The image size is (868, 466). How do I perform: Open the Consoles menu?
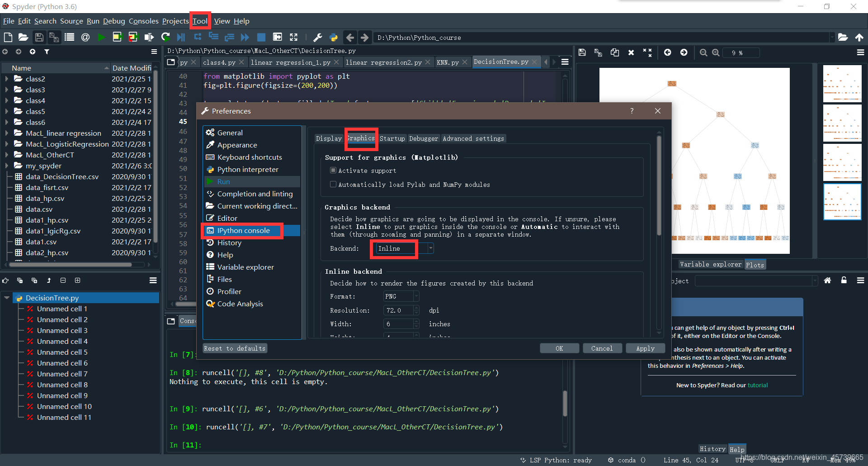(x=143, y=21)
